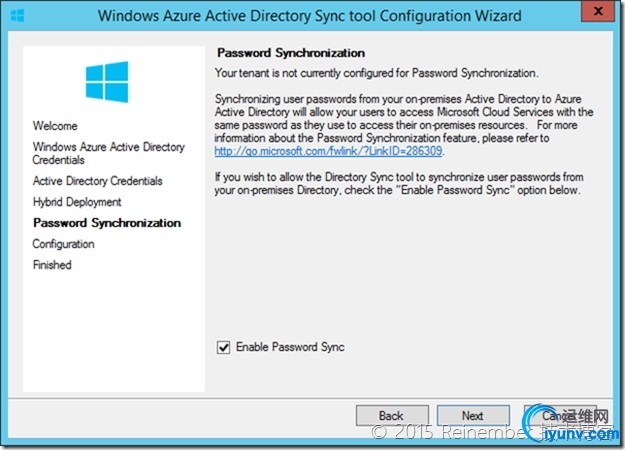This screenshot has width=625, height=450.
Task: Click the bold Password Synchronization page heading
Action: coord(290,52)
